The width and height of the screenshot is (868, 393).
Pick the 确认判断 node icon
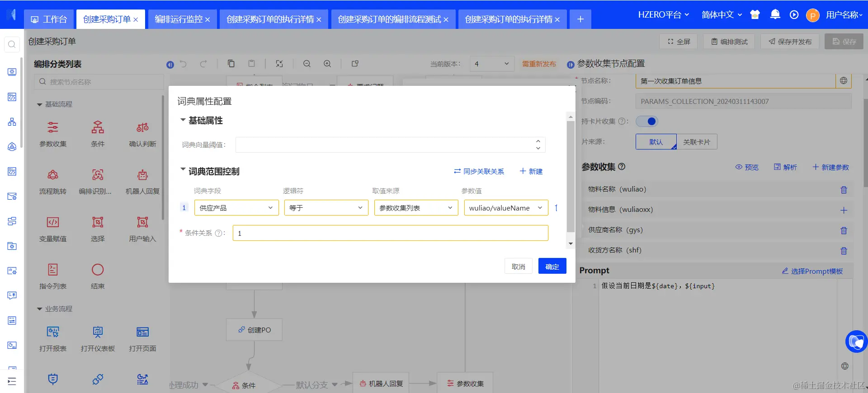tap(142, 127)
